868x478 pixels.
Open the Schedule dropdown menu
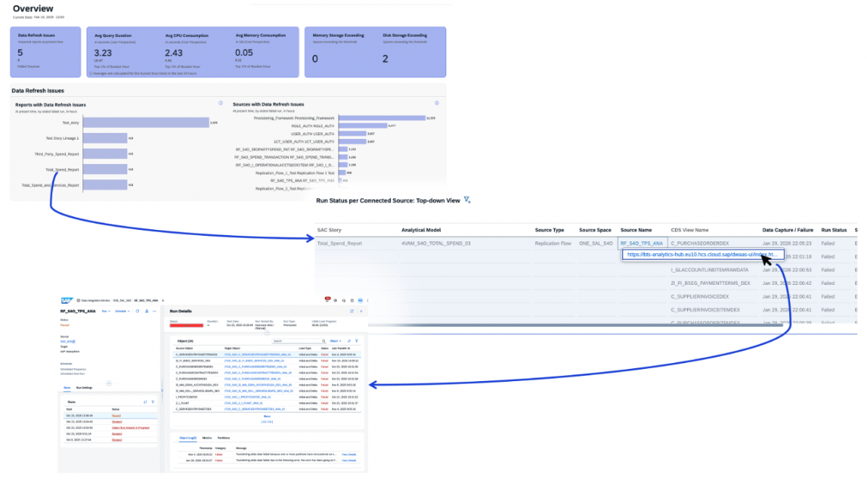coord(122,311)
